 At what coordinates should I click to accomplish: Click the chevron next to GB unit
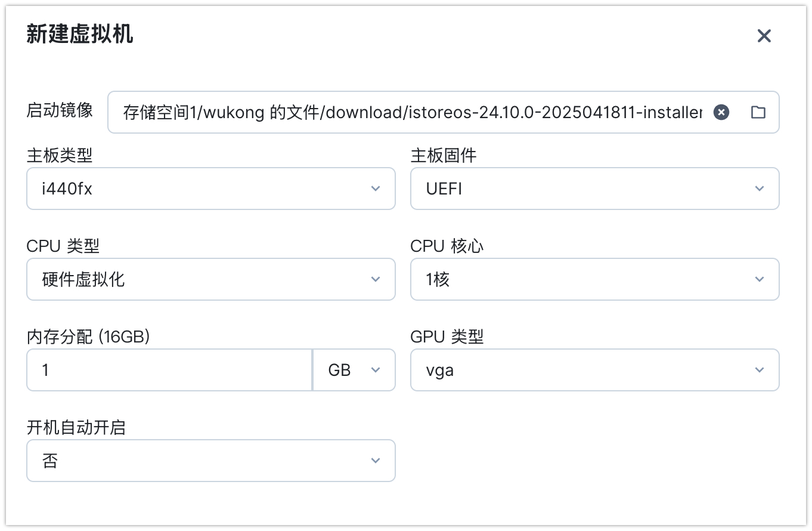(376, 370)
